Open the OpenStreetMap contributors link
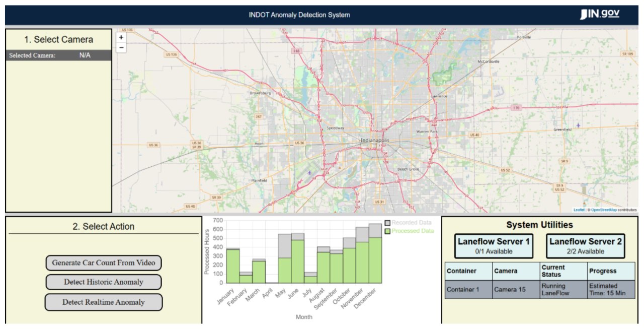Screen dimensions: 644x329 point(604,210)
